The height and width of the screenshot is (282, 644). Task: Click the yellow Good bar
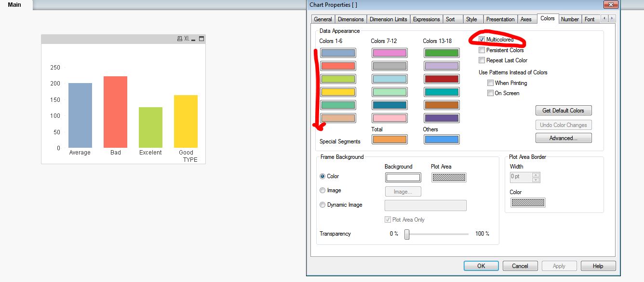(x=186, y=121)
